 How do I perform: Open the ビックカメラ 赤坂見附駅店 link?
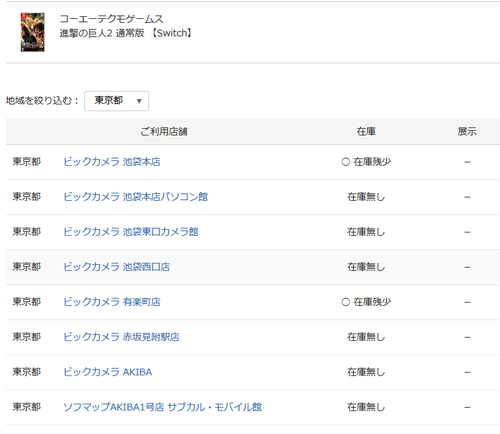tap(121, 337)
